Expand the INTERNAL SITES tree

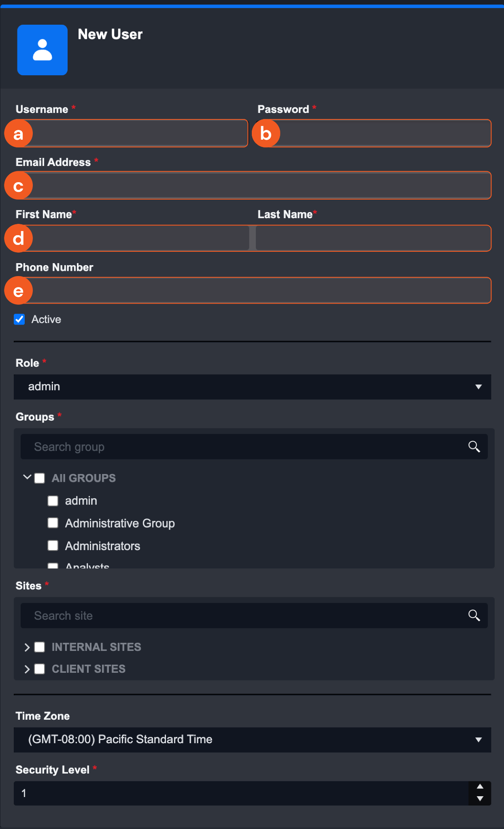[x=27, y=647]
